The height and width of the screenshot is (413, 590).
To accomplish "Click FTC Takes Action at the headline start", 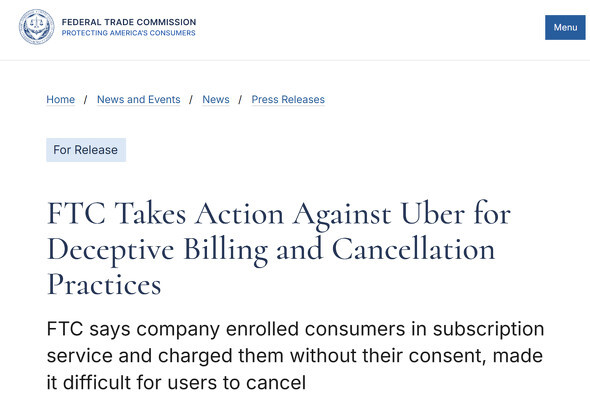I will point(166,214).
